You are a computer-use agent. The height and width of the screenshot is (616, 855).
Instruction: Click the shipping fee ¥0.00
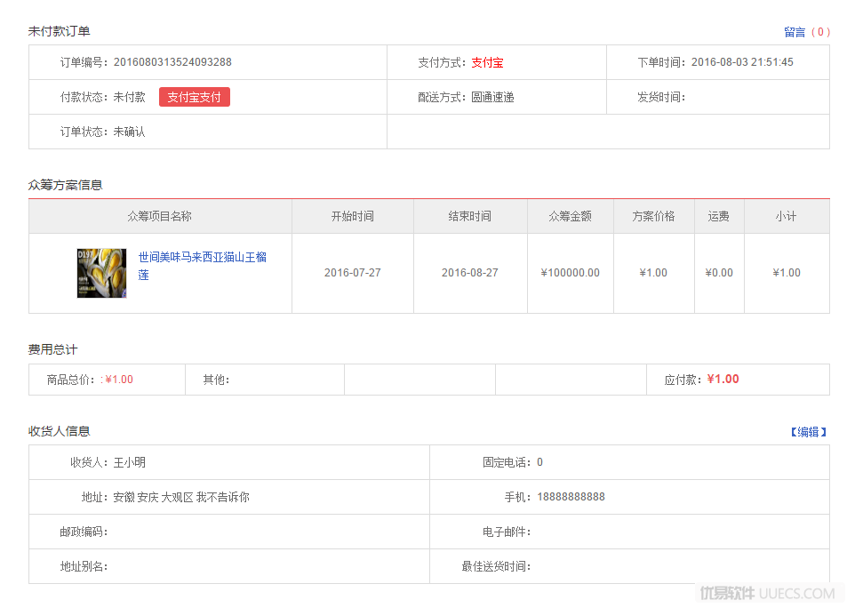click(719, 273)
